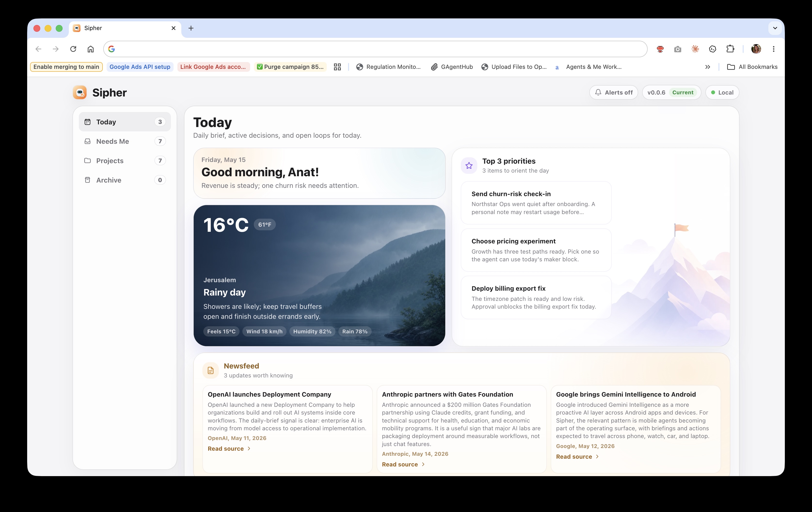Open Read source for the OpenAI article
Viewport: 812px width, 512px height.
pos(229,448)
